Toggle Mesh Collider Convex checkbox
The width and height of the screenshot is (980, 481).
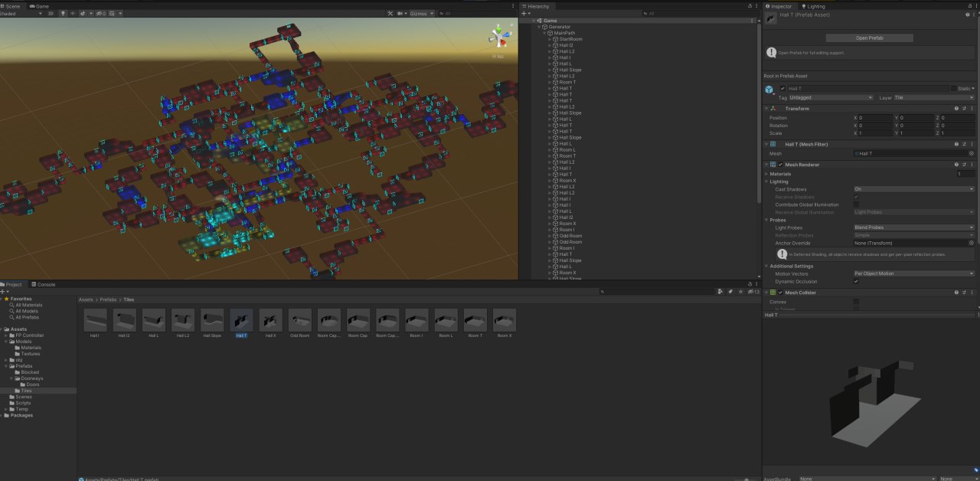point(856,302)
